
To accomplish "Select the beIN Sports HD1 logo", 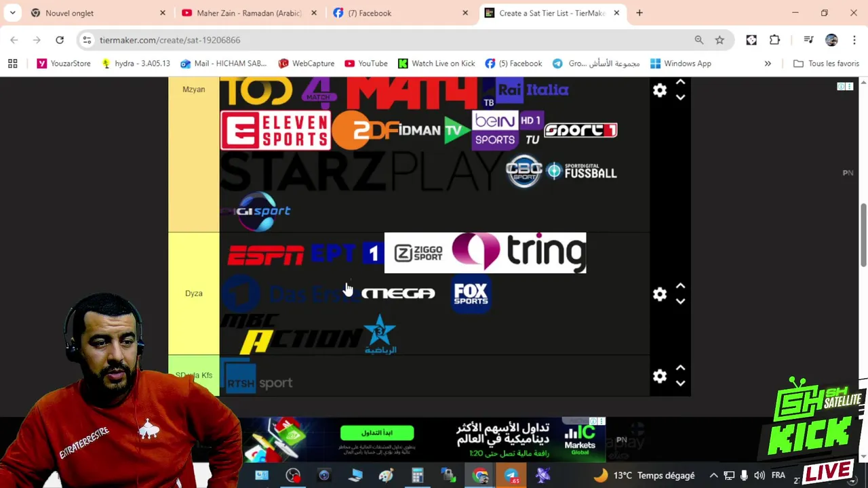I will (507, 129).
